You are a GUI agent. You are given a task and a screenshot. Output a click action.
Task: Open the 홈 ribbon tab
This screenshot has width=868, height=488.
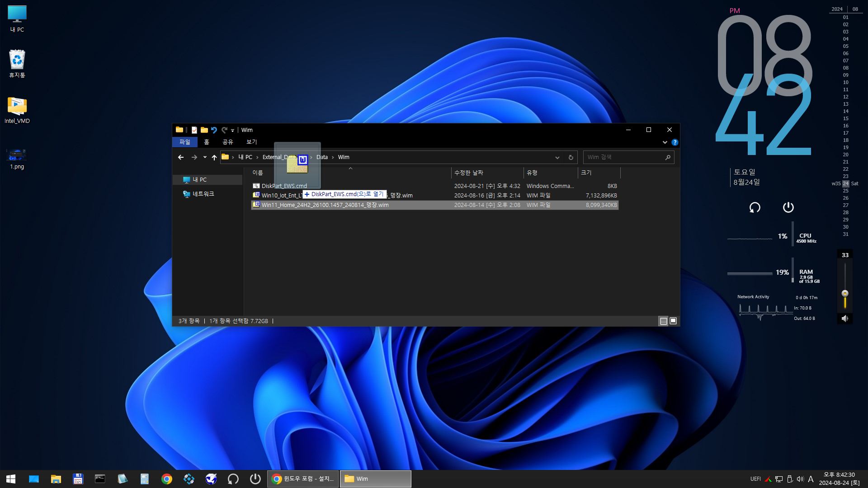tap(207, 142)
